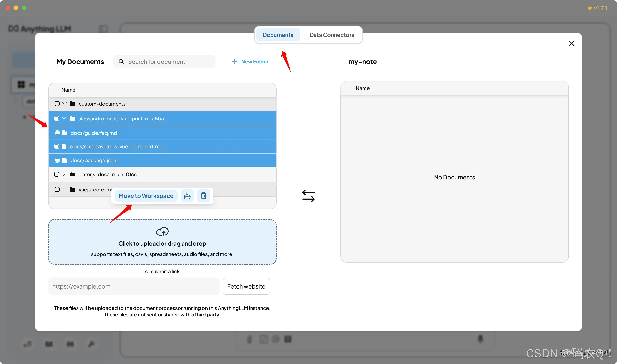Click the swap arrows icon between panels
The image size is (617, 364).
(308, 195)
